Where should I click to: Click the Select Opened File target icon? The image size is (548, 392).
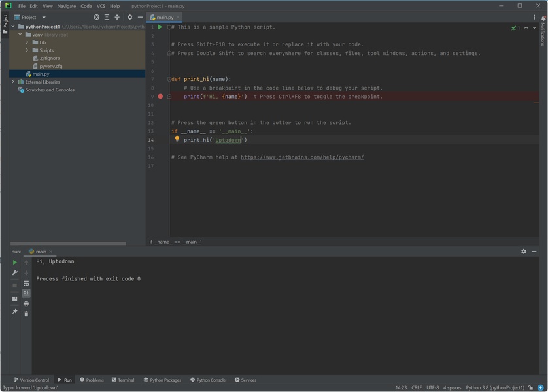[97, 17]
